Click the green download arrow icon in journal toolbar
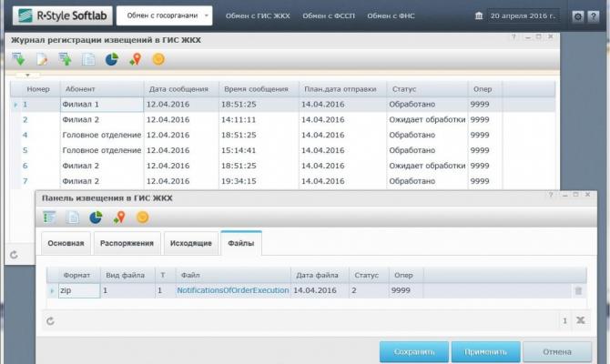The width and height of the screenshot is (610, 364). pos(18,59)
